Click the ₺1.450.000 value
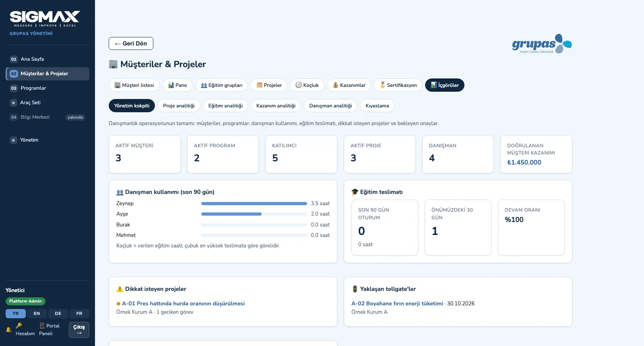The image size is (644, 346). pos(524,163)
